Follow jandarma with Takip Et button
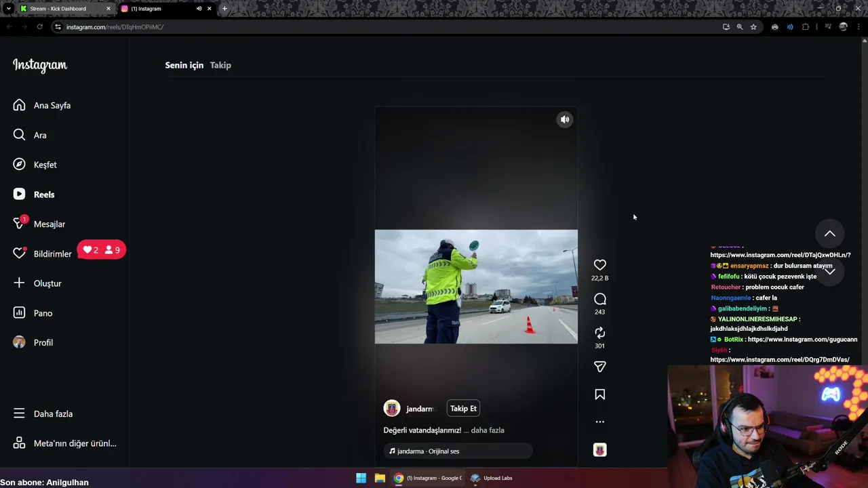The width and height of the screenshot is (868, 488). coord(464,409)
